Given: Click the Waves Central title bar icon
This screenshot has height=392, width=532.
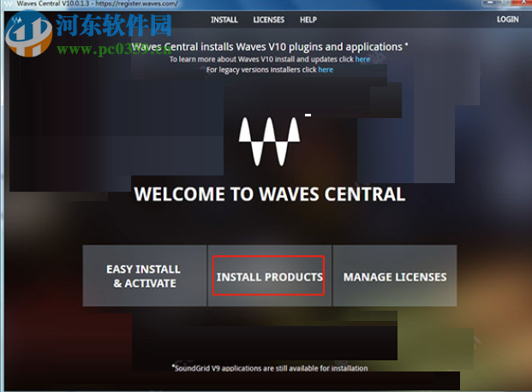Looking at the screenshot, I should click(8, 3).
